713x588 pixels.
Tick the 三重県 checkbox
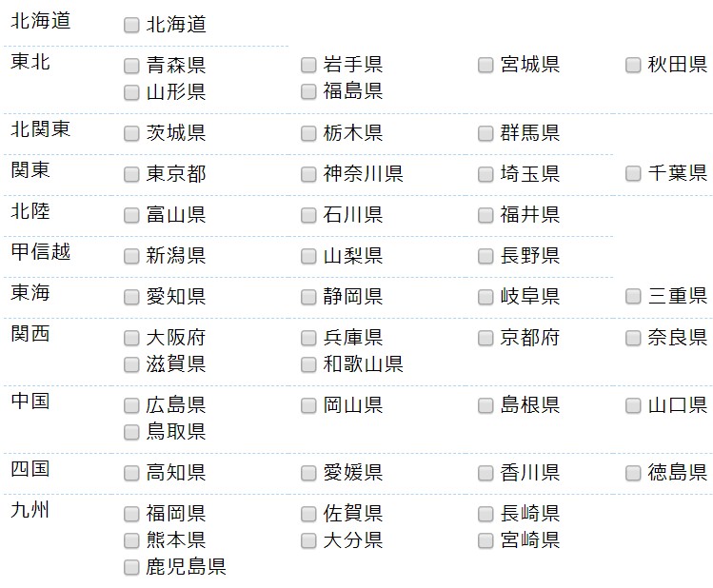click(633, 297)
